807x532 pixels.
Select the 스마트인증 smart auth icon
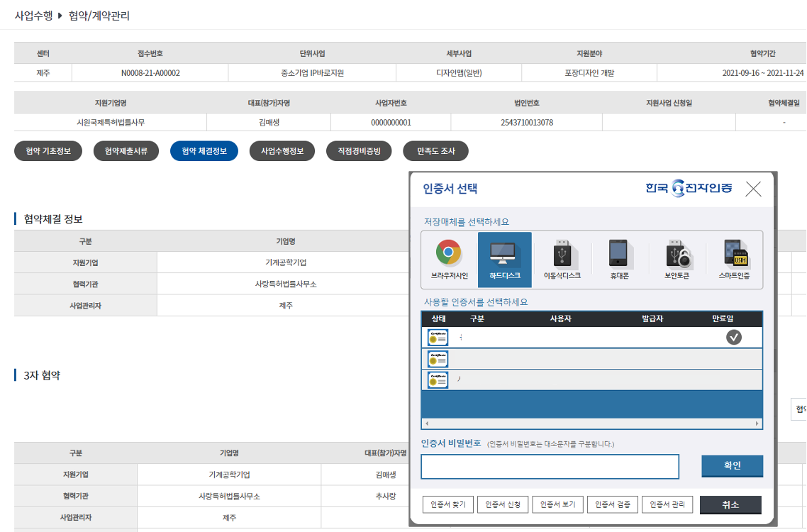click(734, 259)
